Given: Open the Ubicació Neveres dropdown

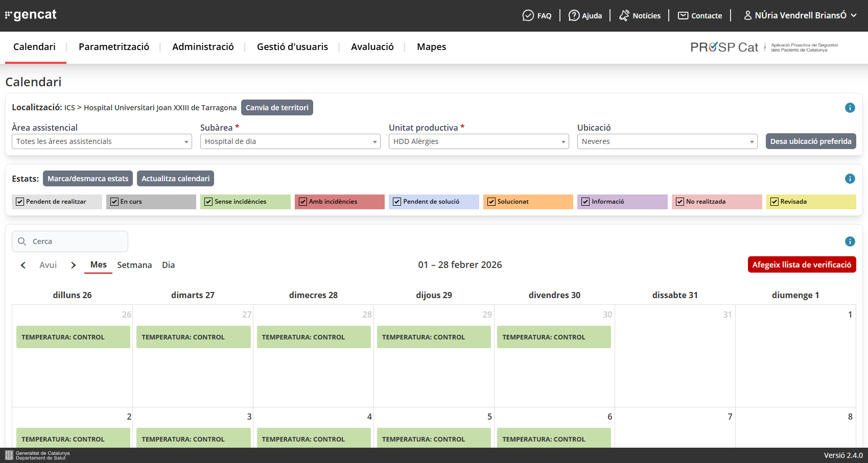Looking at the screenshot, I should (667, 141).
